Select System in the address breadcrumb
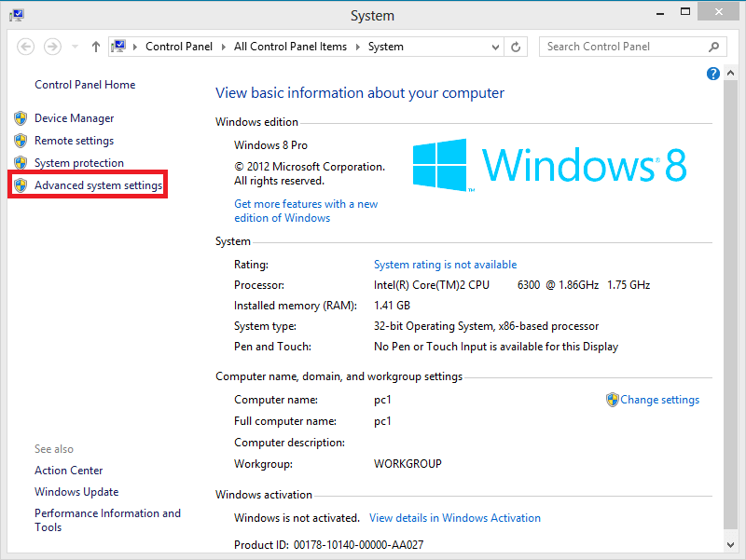Image resolution: width=746 pixels, height=560 pixels. [x=386, y=47]
